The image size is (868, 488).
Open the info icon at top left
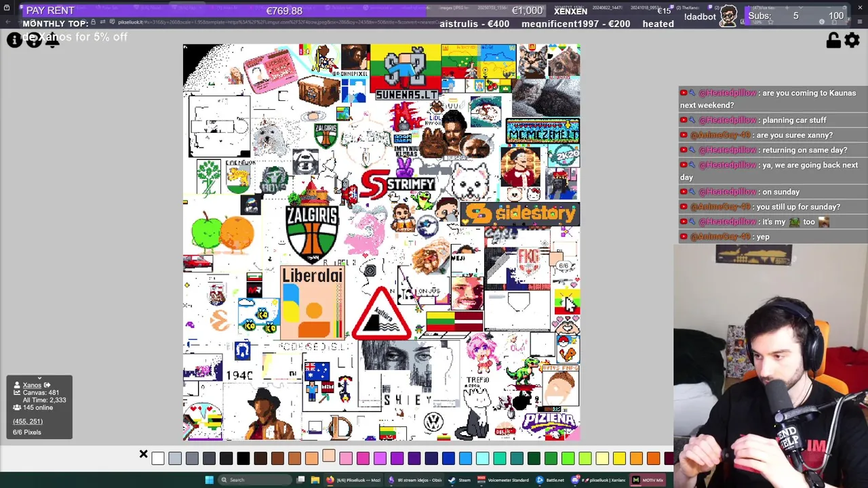[14, 40]
